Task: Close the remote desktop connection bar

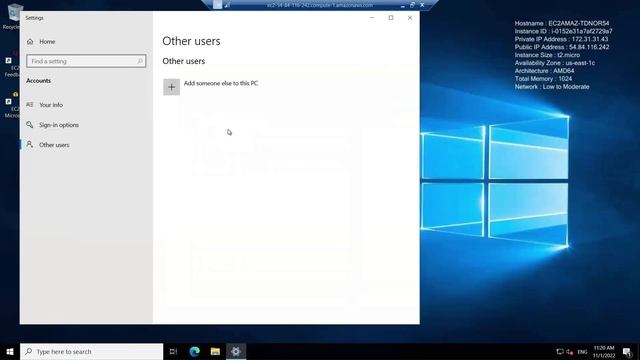Action: tap(422, 5)
